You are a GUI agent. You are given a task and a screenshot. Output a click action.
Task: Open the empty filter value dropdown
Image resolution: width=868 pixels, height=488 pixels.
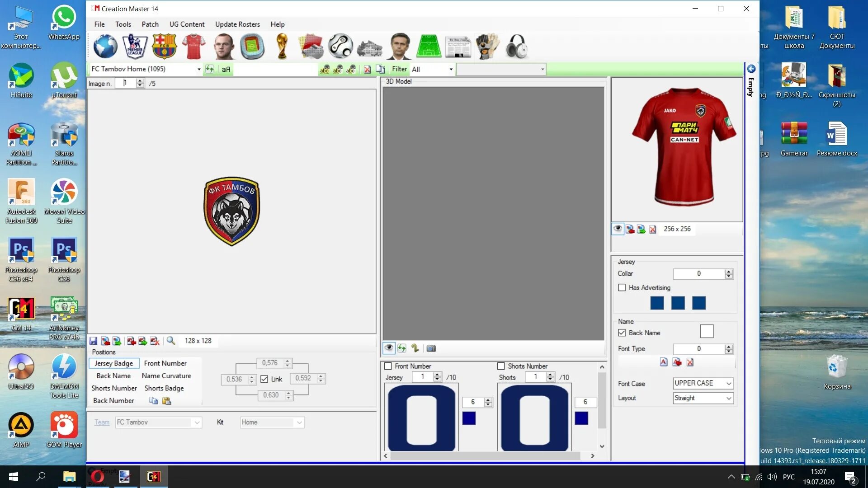[x=501, y=69]
